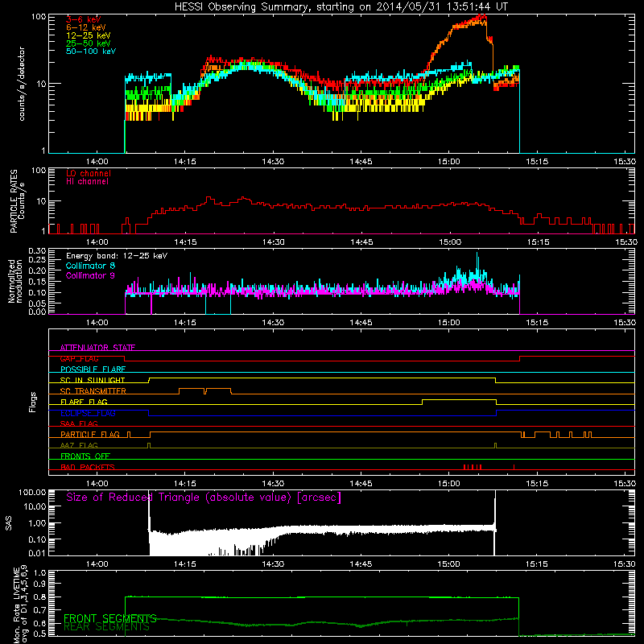This screenshot has width=644, height=644.
Task: Click the GAP_FLAG label
Action: pos(80,358)
